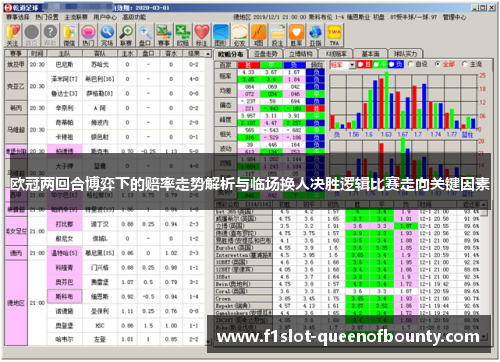Open the TWA yellow toolbar icon

tap(334, 35)
